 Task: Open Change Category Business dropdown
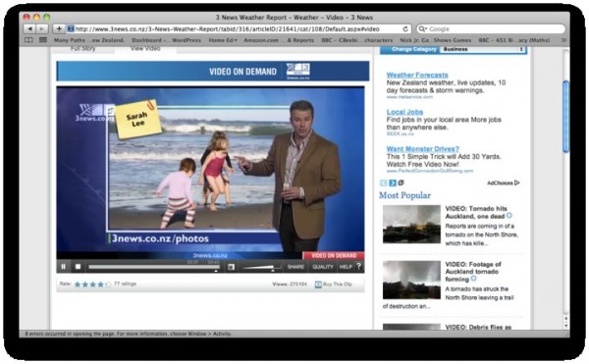[x=483, y=49]
